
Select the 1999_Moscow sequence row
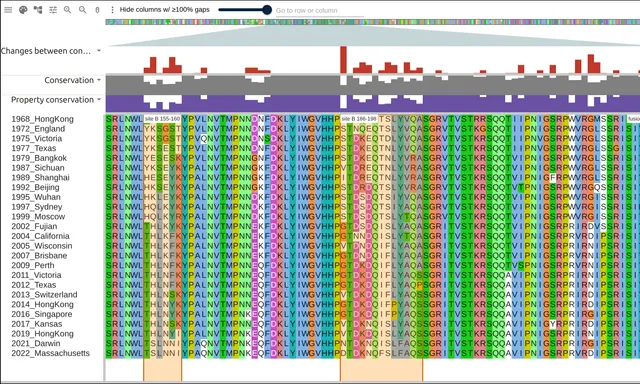point(38,216)
